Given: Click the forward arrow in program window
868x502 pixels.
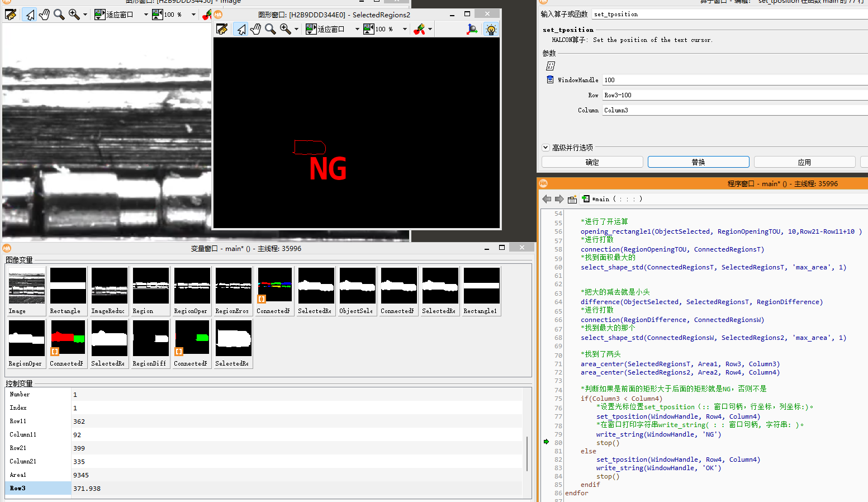Looking at the screenshot, I should pyautogui.click(x=559, y=199).
